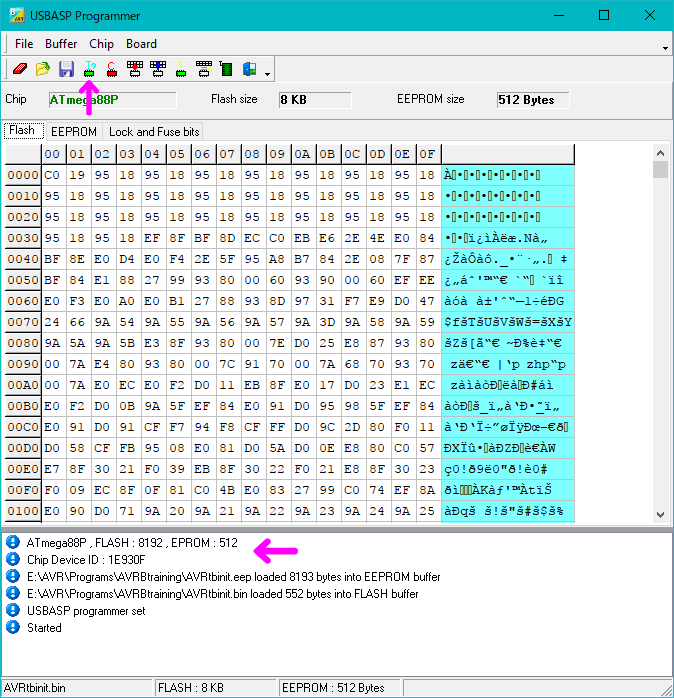Click cell EF in row 0030 column 04
Screen dimensions: 674x698
(x=152, y=238)
